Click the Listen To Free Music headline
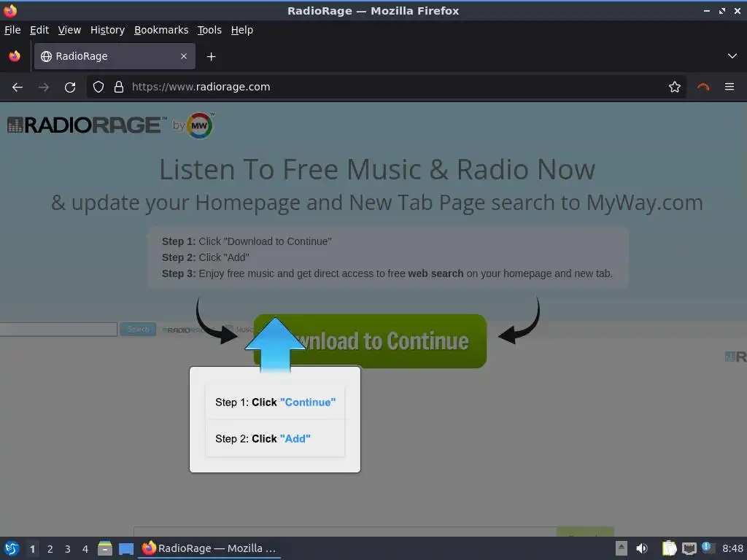The height and width of the screenshot is (560, 747). [377, 169]
